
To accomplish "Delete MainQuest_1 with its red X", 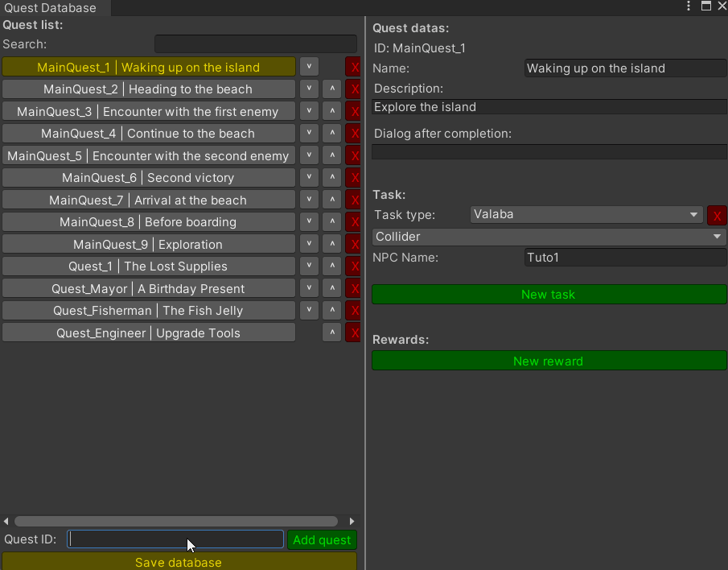I will pos(353,67).
